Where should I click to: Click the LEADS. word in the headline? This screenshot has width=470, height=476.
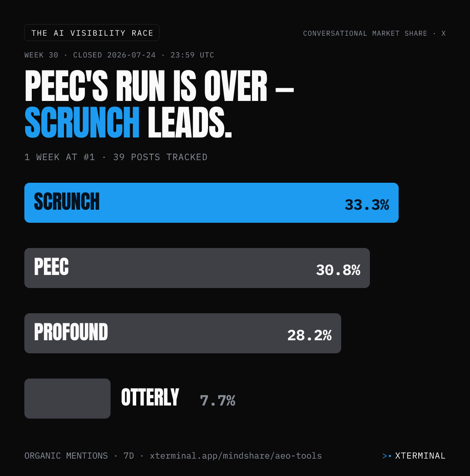pos(190,123)
